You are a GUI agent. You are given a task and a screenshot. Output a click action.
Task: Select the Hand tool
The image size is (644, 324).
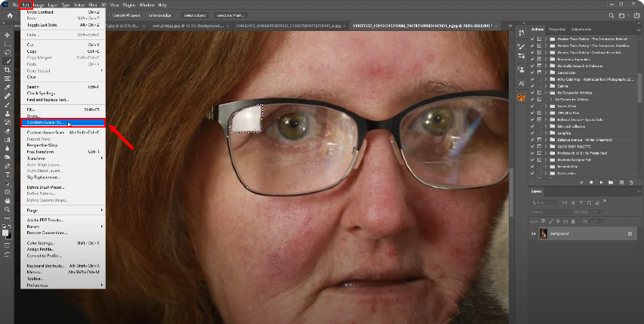point(8,201)
